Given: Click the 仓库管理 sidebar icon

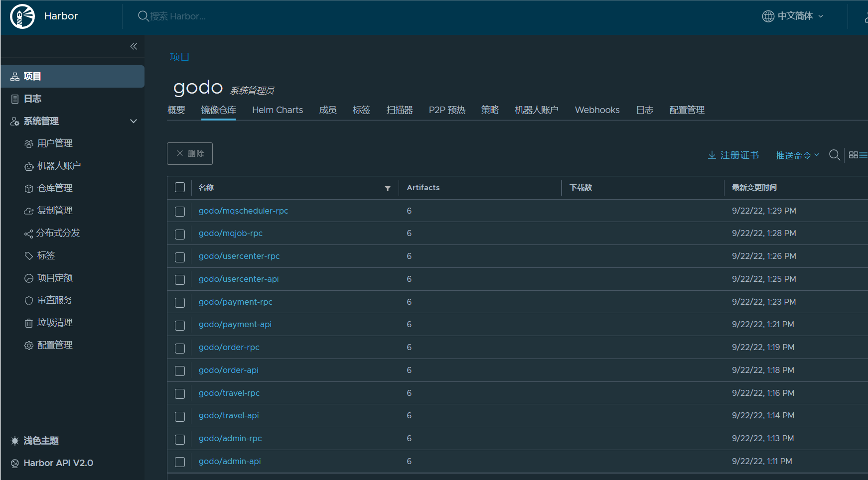Looking at the screenshot, I should click(29, 188).
